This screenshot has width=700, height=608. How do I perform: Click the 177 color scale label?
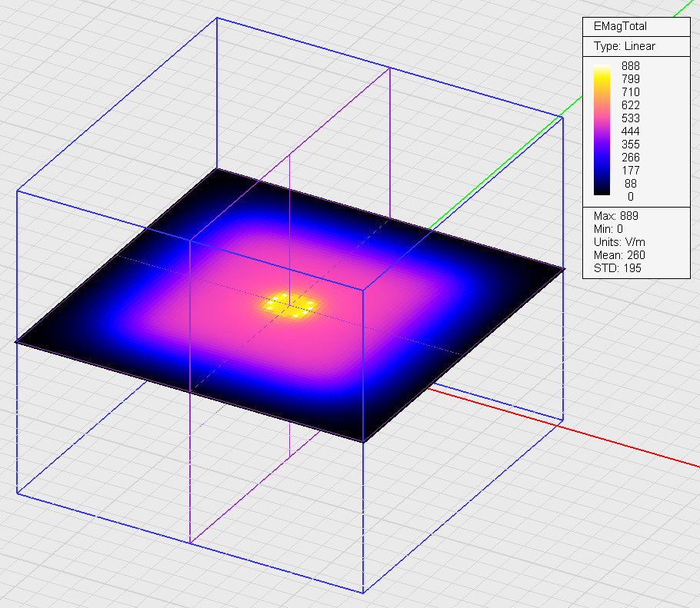[x=630, y=171]
